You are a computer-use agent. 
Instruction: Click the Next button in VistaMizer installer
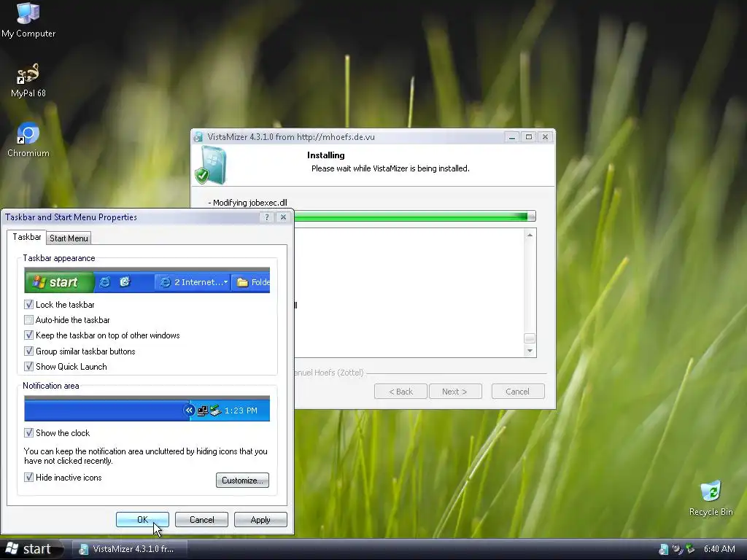(x=455, y=392)
